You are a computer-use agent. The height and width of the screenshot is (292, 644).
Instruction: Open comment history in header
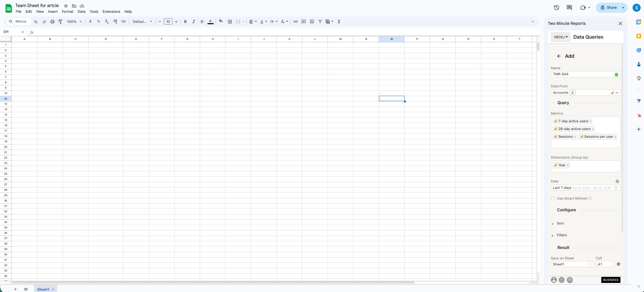[569, 7]
